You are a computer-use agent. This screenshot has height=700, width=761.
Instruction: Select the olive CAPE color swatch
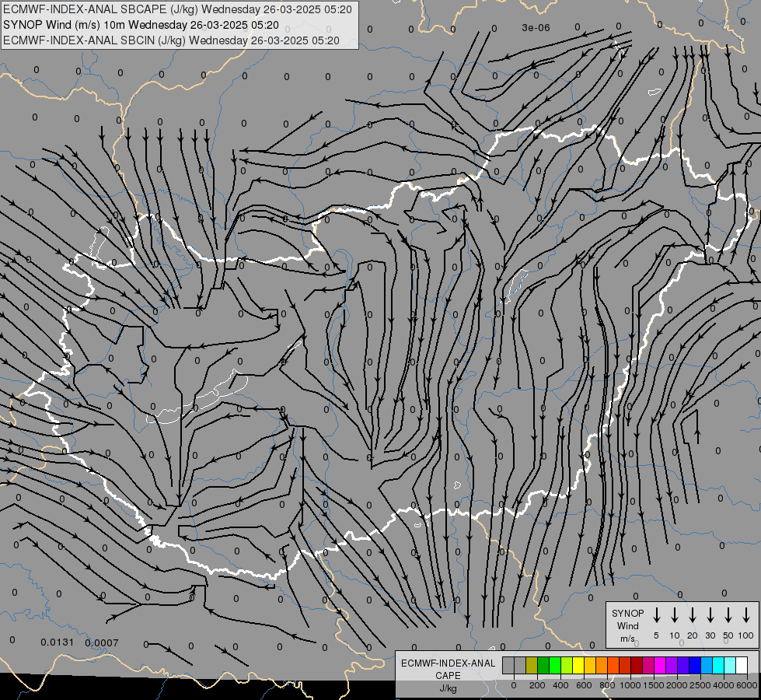click(532, 665)
